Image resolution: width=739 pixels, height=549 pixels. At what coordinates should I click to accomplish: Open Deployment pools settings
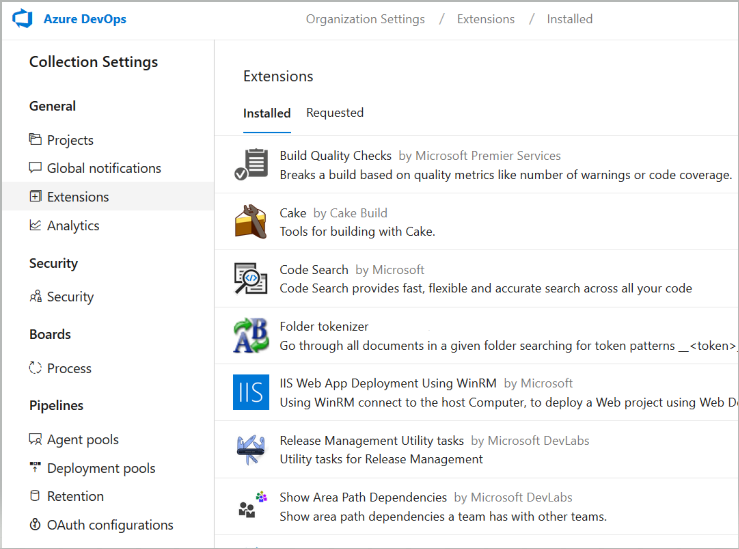[101, 468]
